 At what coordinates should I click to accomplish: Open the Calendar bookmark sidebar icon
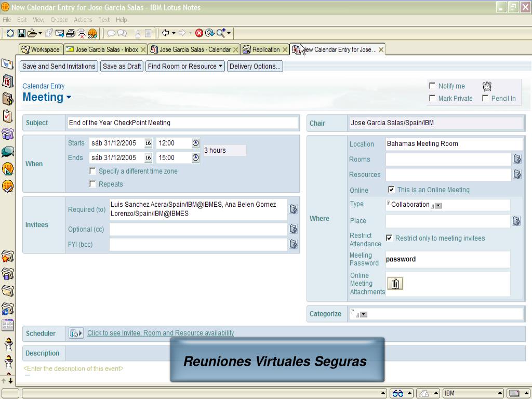pos(7,82)
